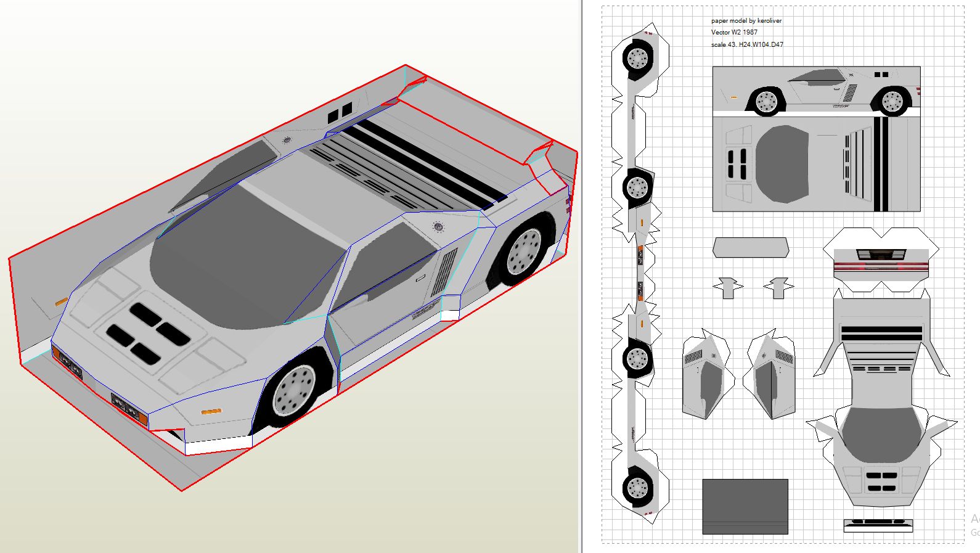Select the rear wheel of the 3D car

coord(524,252)
